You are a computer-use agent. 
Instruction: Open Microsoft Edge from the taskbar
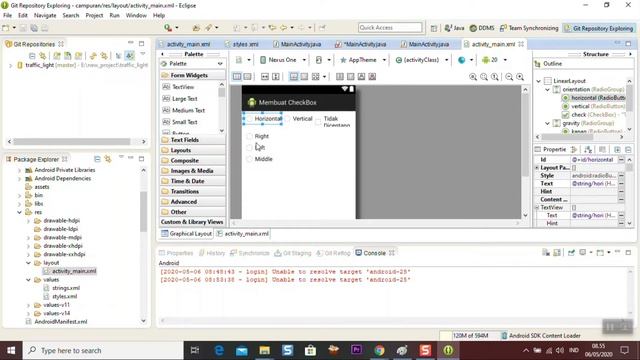coord(219,350)
